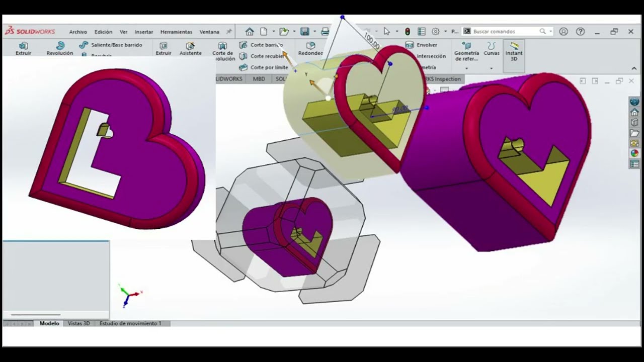
Task: Open file properties list icon
Action: [422, 31]
